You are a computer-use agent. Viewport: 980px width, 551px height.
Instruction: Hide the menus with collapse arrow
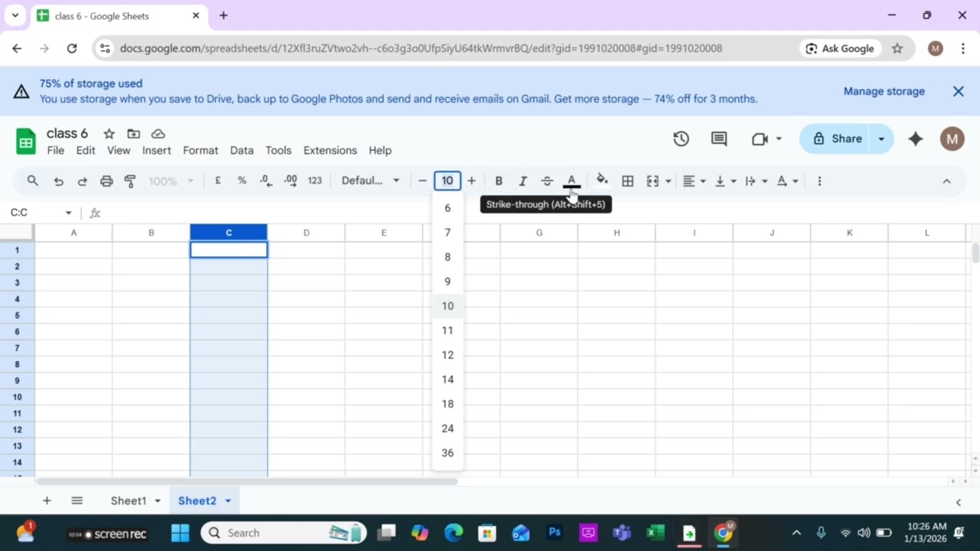pos(946,181)
